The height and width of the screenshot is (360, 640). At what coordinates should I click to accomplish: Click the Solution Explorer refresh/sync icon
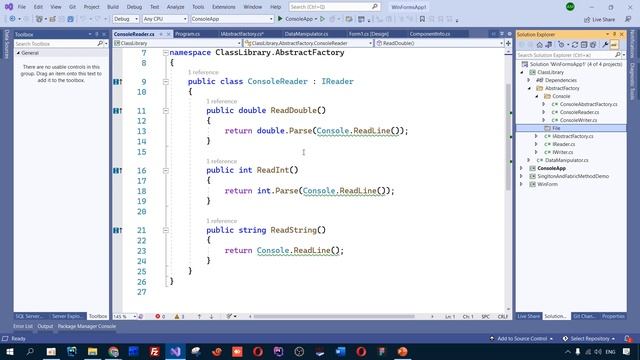[575, 45]
